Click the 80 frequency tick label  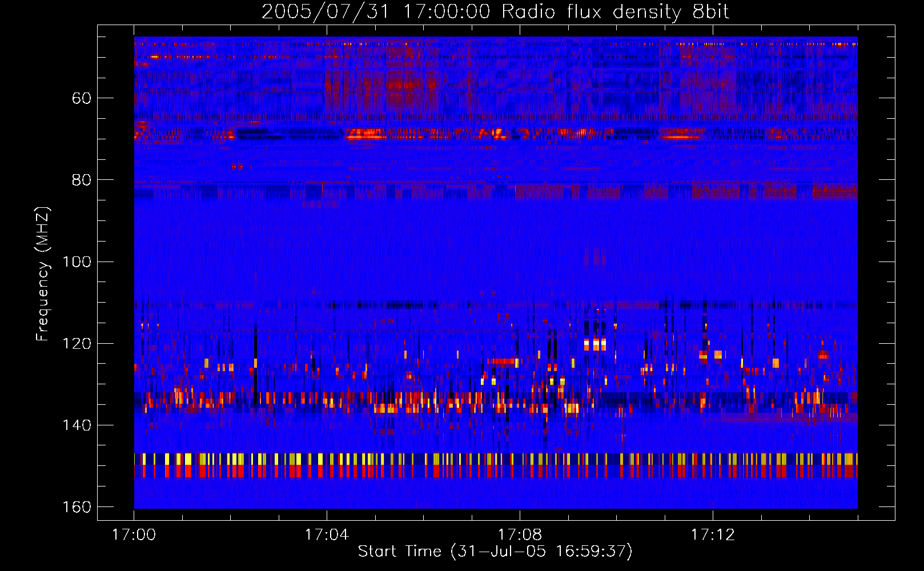click(82, 180)
